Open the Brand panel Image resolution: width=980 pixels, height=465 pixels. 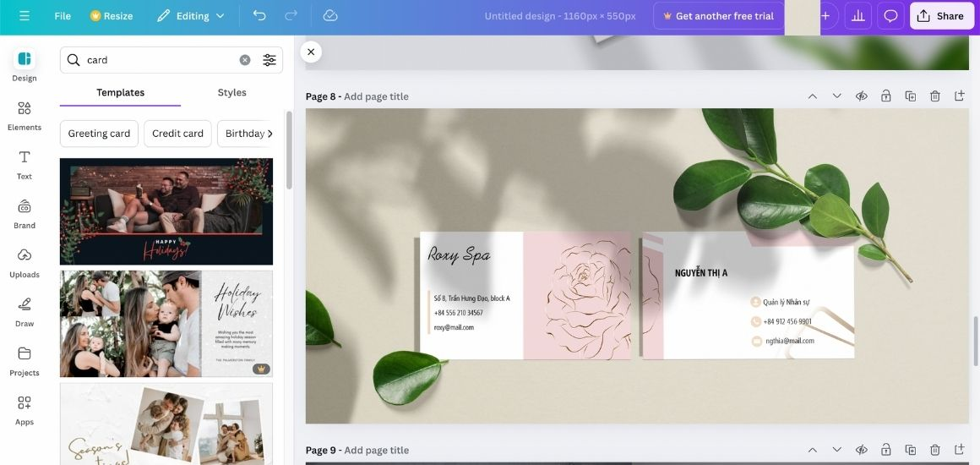pos(24,213)
